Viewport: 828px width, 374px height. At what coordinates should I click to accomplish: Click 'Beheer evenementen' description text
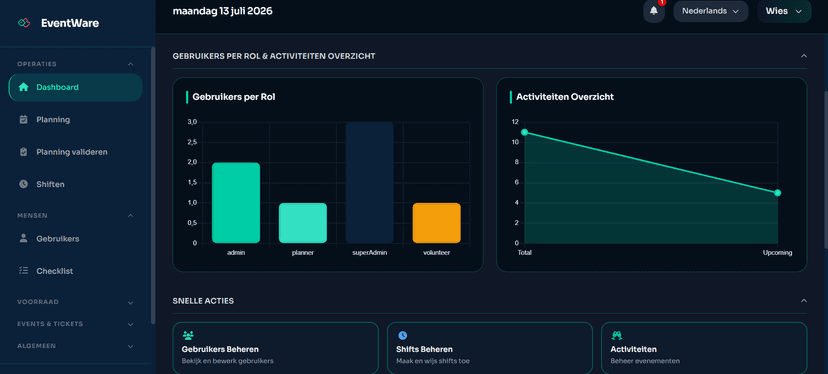click(x=645, y=361)
